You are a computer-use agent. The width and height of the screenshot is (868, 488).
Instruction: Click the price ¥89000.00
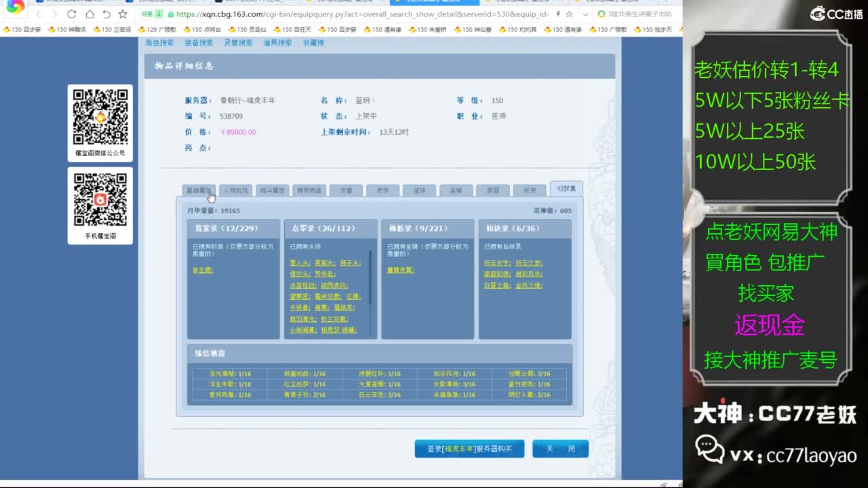pos(238,132)
